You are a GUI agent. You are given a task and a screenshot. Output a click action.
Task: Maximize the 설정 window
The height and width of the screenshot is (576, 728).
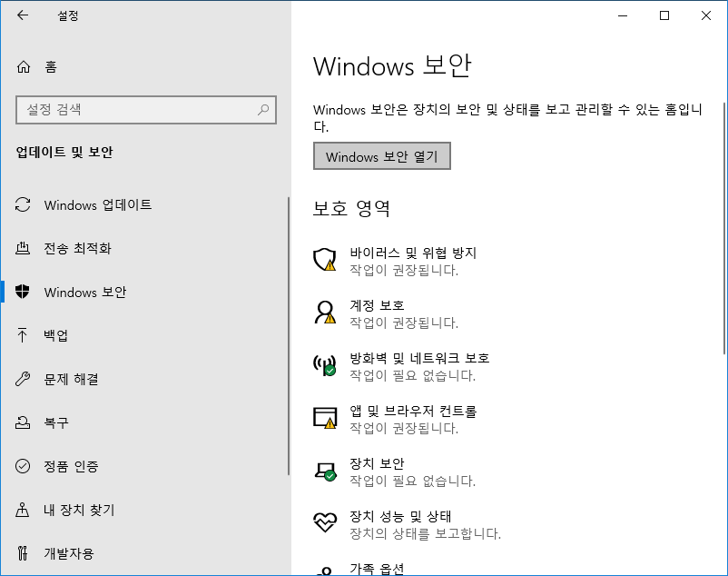point(664,15)
